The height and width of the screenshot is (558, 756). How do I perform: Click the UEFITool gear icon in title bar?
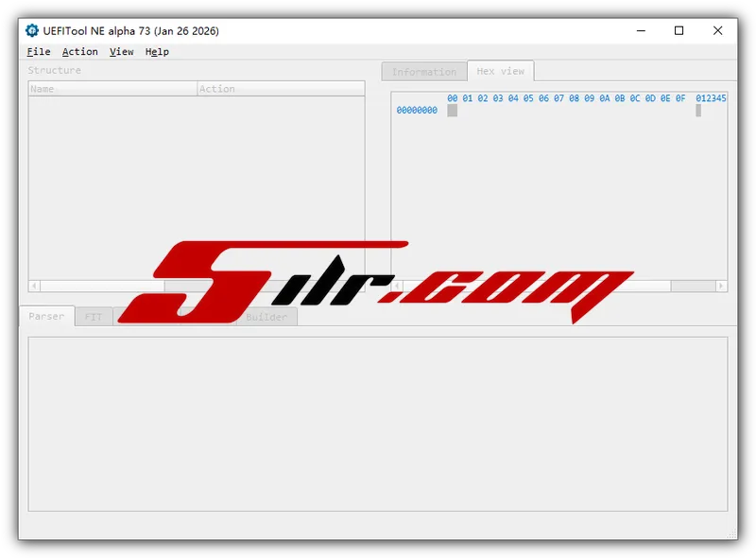coord(32,31)
